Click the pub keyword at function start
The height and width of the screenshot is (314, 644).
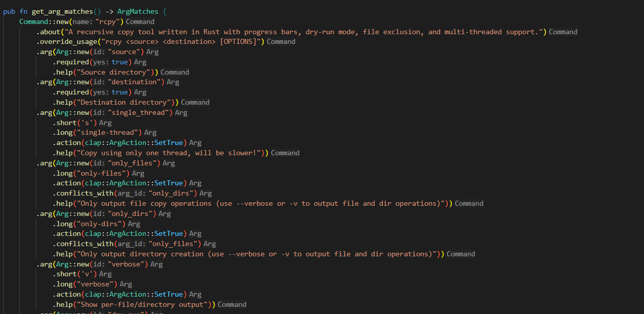pyautogui.click(x=9, y=11)
